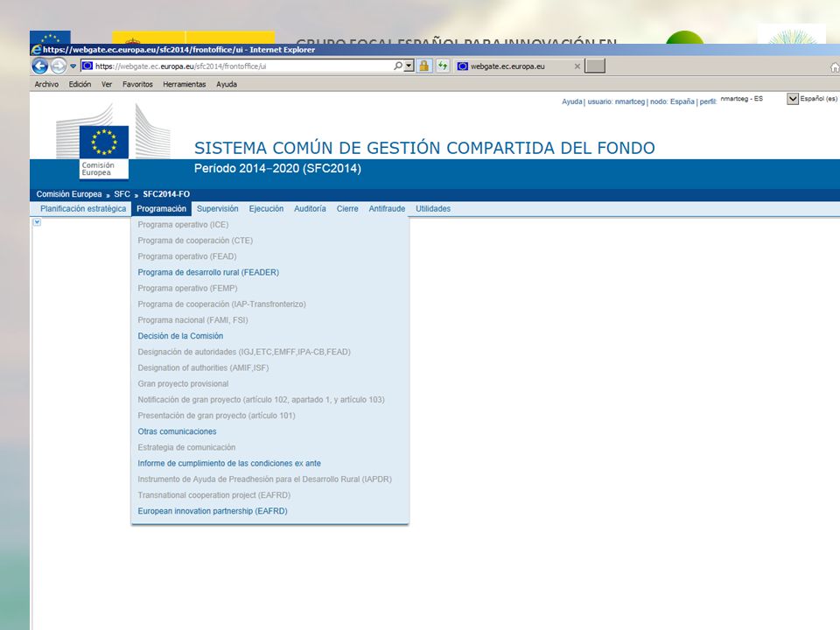Select European innovation partnership (EAFRD)

click(x=213, y=511)
